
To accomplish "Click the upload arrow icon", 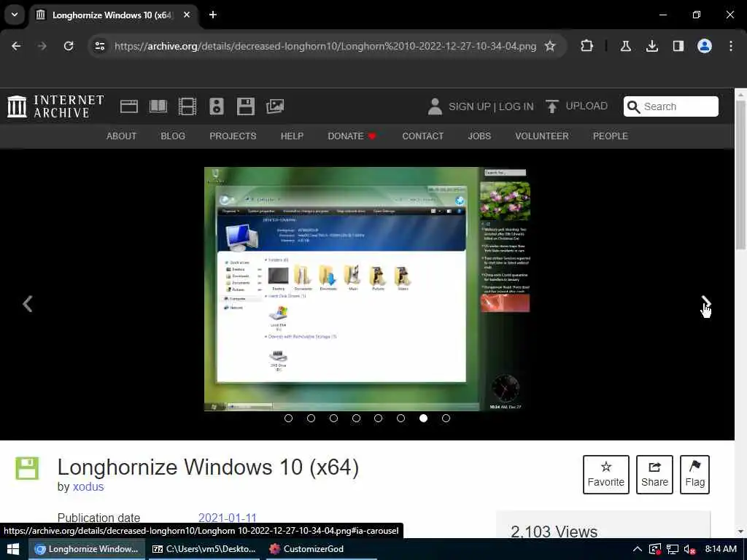I will pyautogui.click(x=551, y=106).
